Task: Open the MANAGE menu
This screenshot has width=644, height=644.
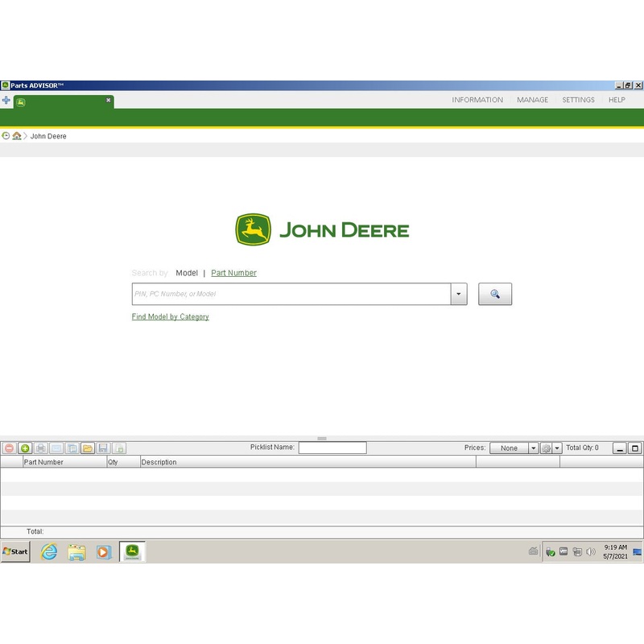Action: coord(532,100)
